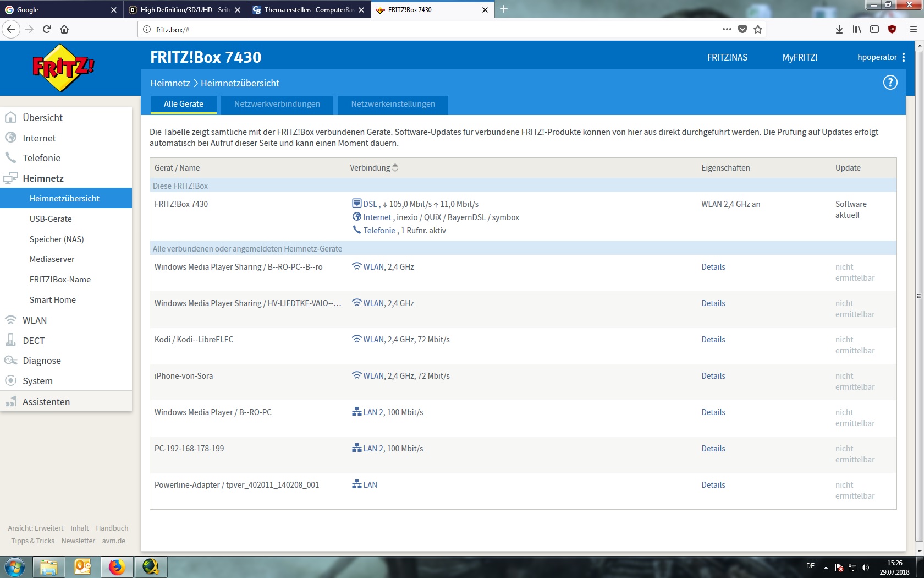The image size is (924, 578).
Task: Show site information icon next to fritz.box
Action: pos(147,29)
